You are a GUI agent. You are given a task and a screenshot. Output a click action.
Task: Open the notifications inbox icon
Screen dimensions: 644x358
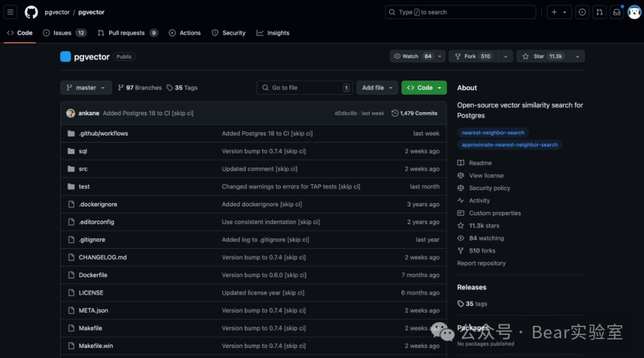[617, 13]
